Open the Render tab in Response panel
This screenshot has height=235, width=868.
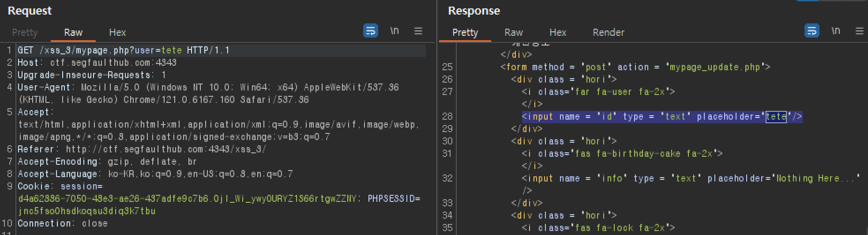point(609,32)
